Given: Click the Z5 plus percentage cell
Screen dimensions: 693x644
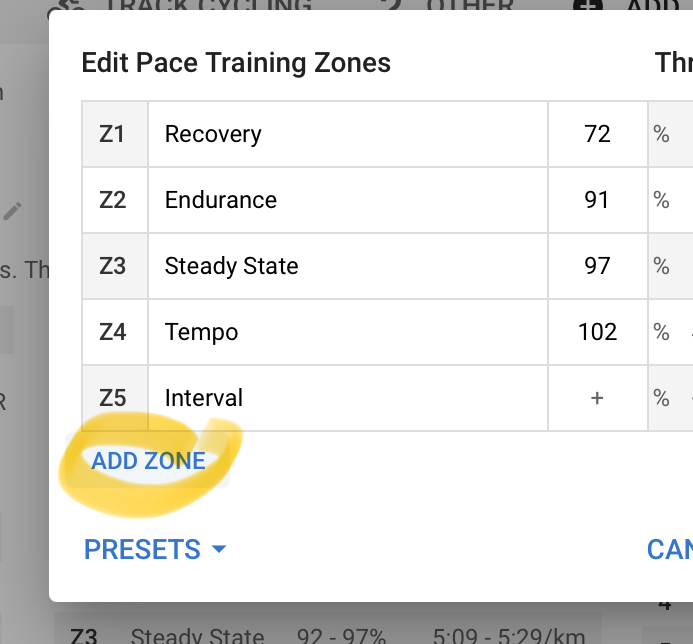Looking at the screenshot, I should click(597, 398).
